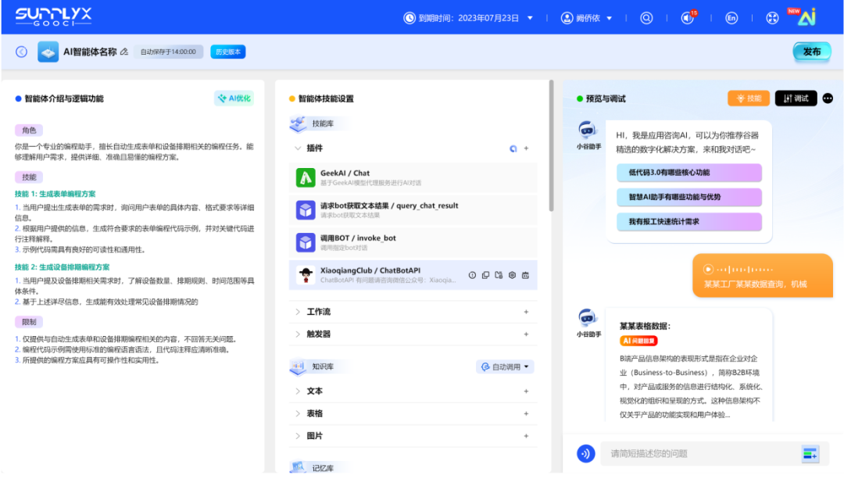This screenshot has width=844, height=504.
Task: Open the search icon in top bar
Action: click(646, 18)
